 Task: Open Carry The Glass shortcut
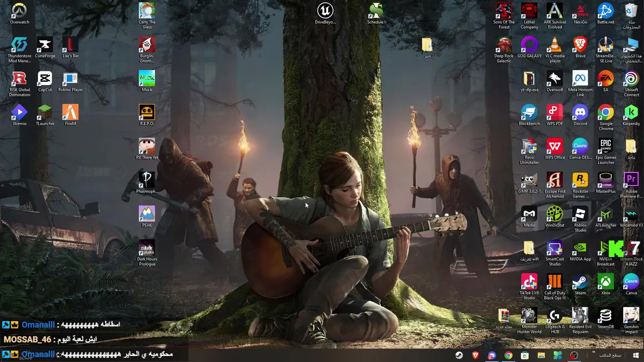pyautogui.click(x=147, y=16)
